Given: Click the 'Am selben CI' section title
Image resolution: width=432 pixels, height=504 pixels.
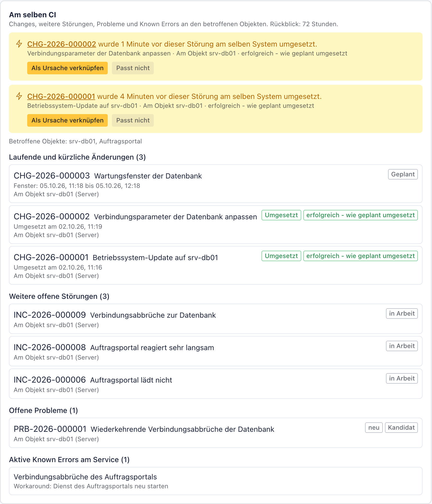Looking at the screenshot, I should [33, 15].
